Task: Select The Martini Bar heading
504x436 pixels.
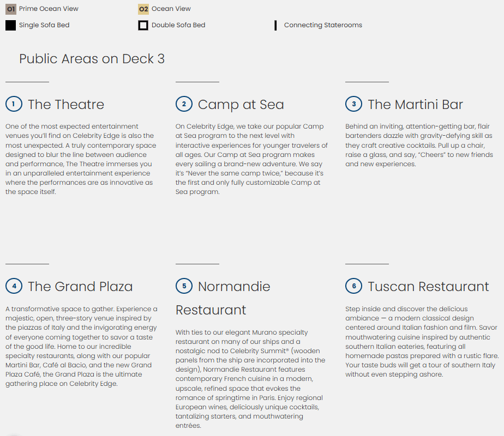Action: pyautogui.click(x=415, y=104)
